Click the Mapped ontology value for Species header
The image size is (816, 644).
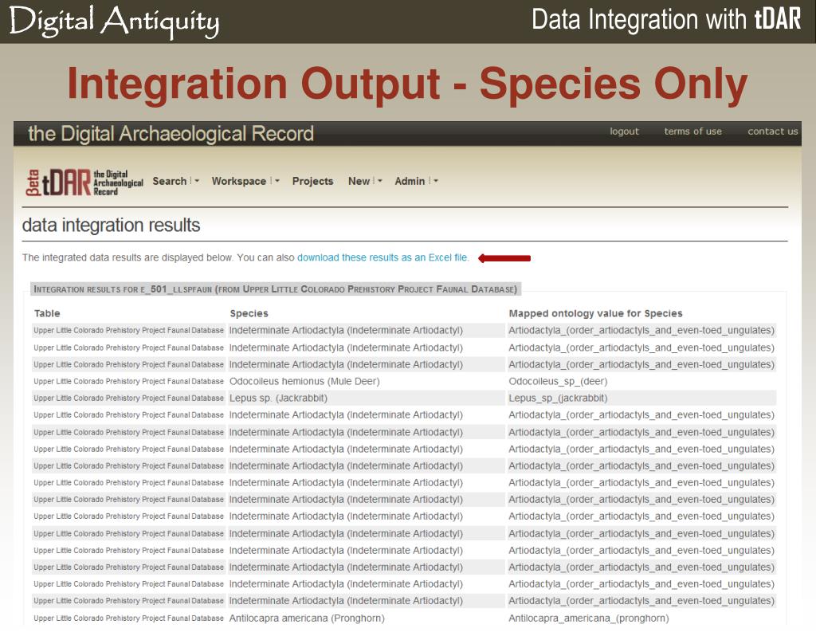tap(595, 313)
